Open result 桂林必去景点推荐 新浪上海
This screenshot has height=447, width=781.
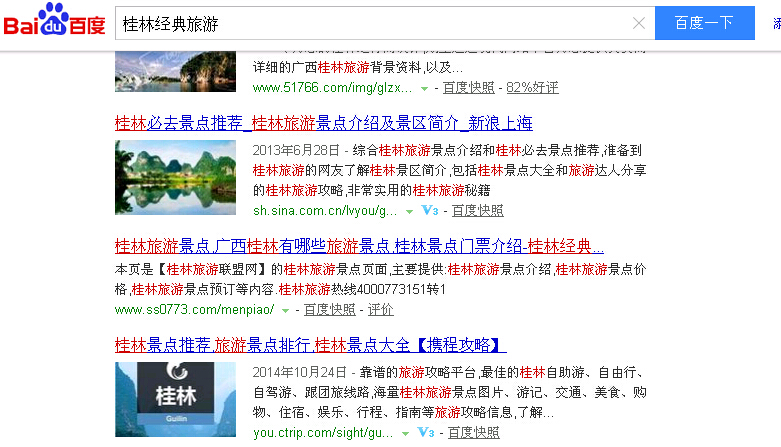(324, 123)
